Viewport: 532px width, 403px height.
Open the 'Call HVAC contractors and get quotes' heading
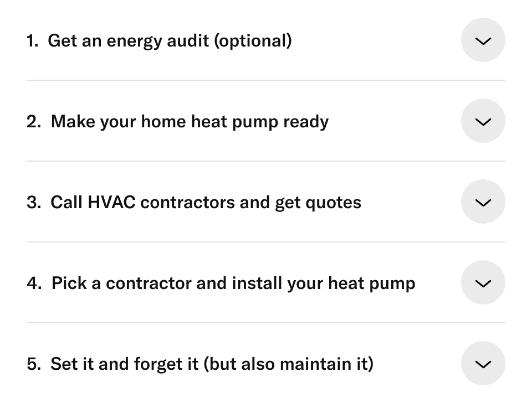[x=206, y=202]
